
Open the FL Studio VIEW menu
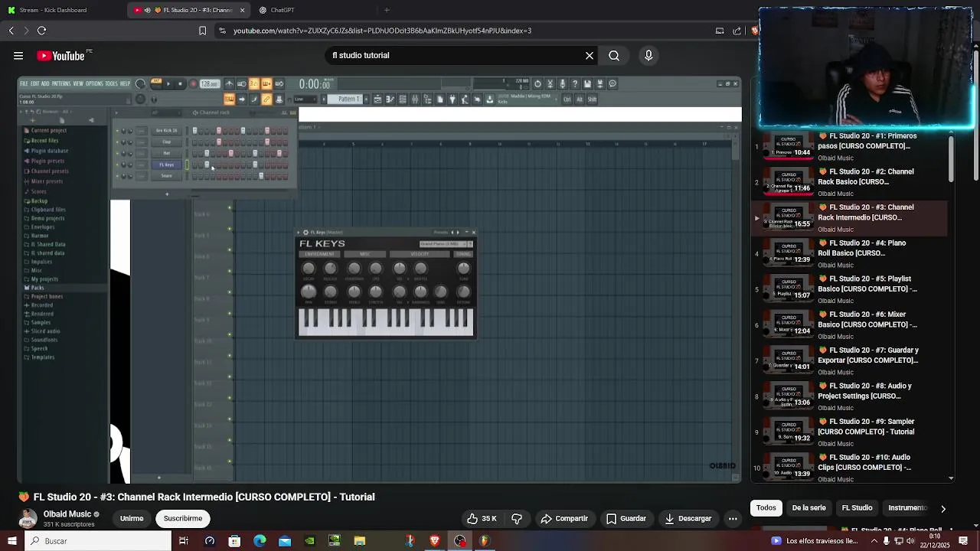click(78, 83)
